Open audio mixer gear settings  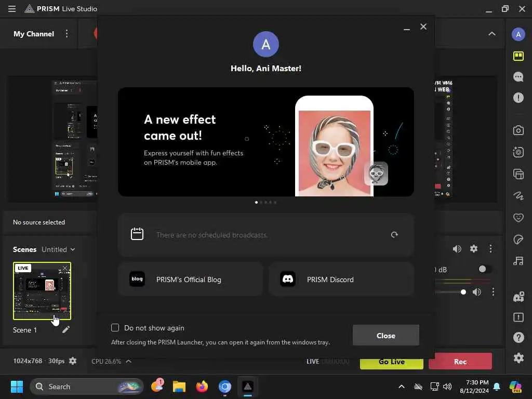point(474,249)
